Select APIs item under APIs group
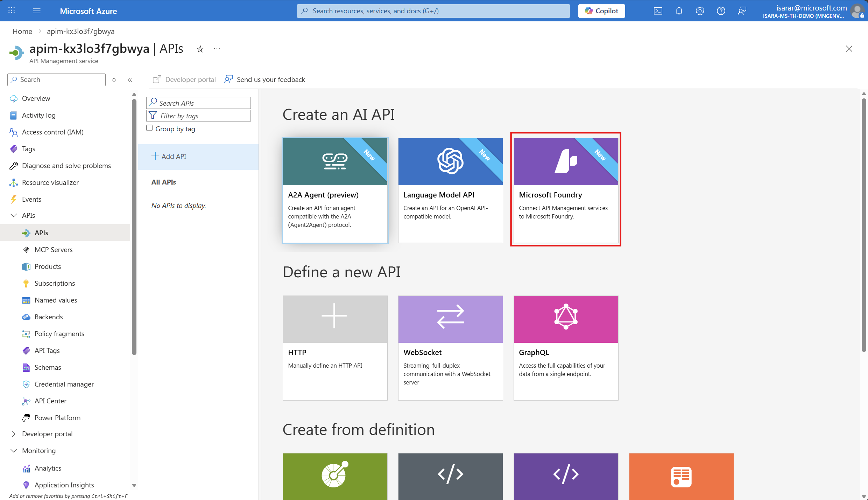868x500 pixels. 65,233
